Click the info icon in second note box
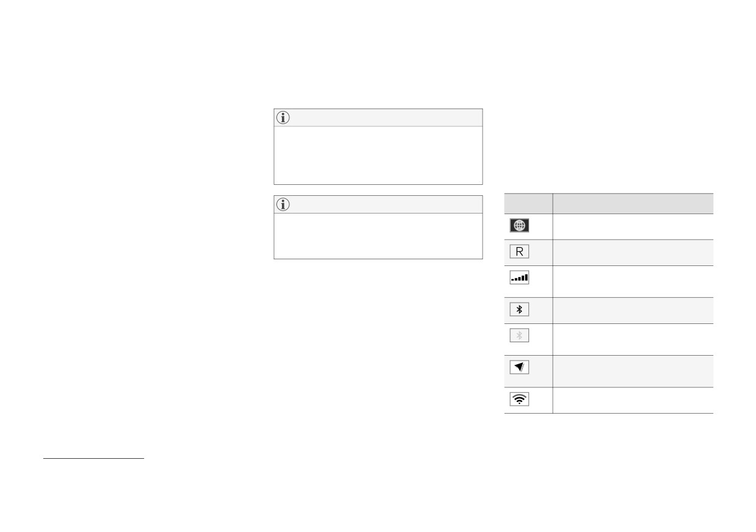The width and height of the screenshot is (756, 532). (x=283, y=205)
